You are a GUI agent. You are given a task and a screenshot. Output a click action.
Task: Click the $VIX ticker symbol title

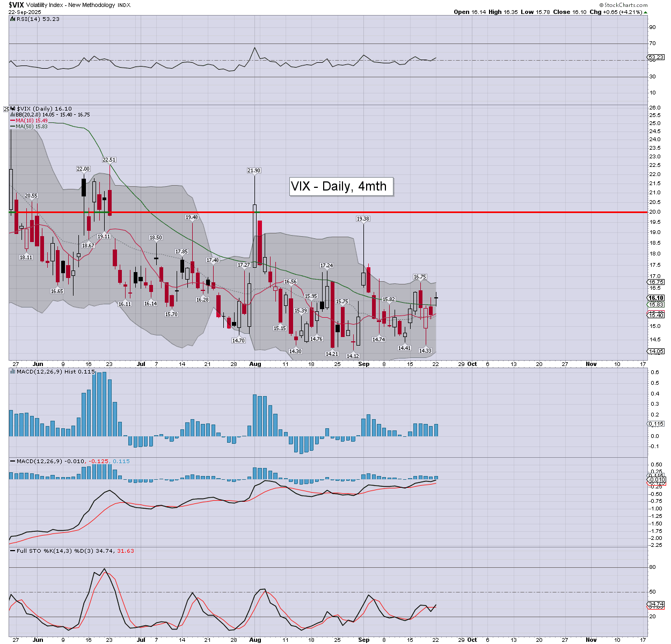16,5
